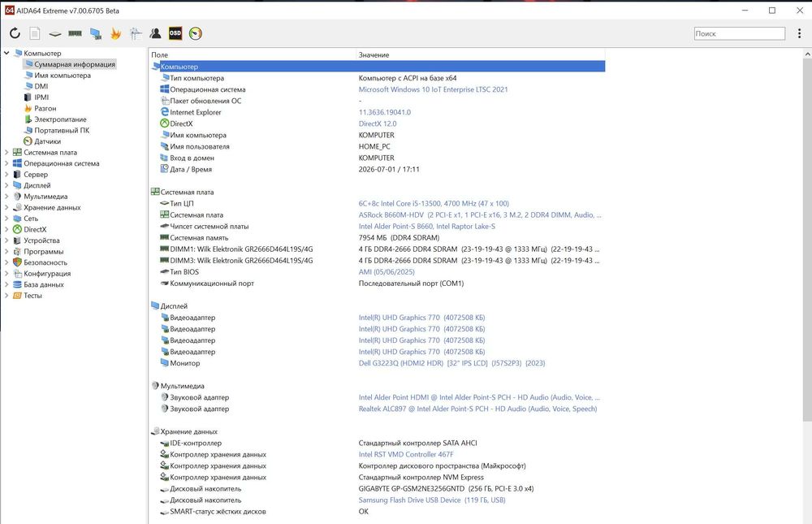Expand the Хранение данных sidebar node
812x524 pixels.
(6, 207)
